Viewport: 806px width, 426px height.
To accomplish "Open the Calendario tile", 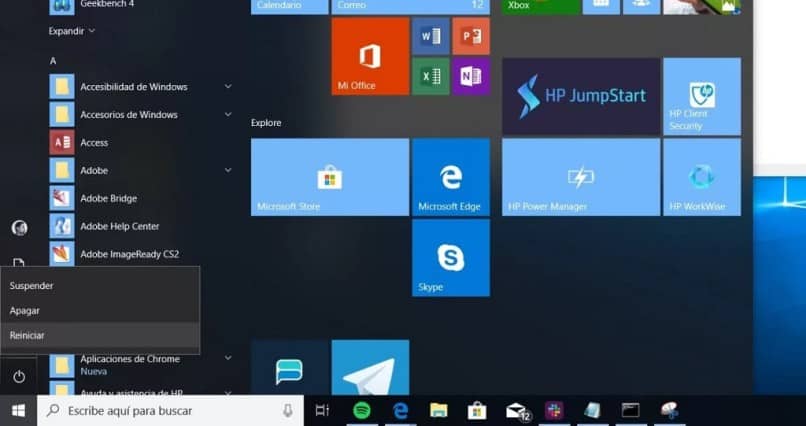I will 290,7.
